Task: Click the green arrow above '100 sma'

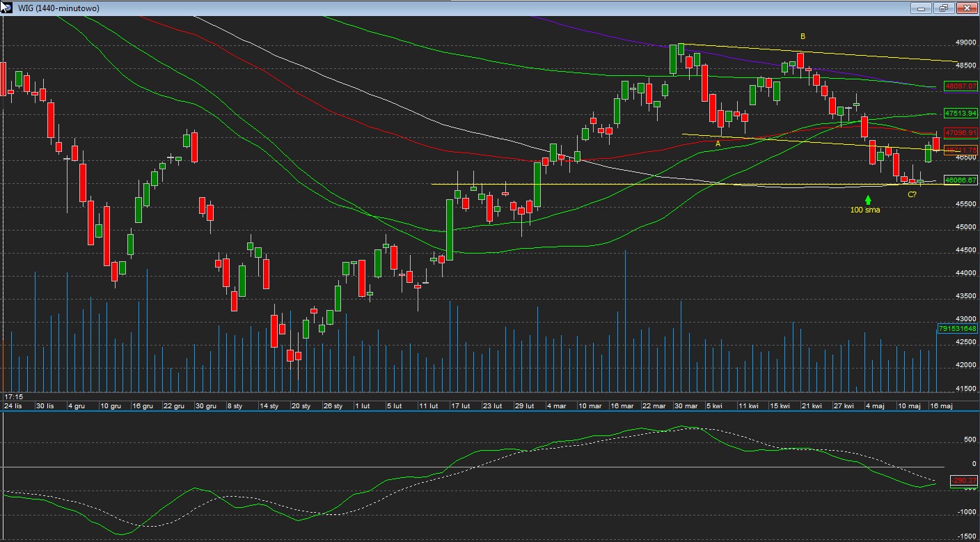Action: click(868, 200)
